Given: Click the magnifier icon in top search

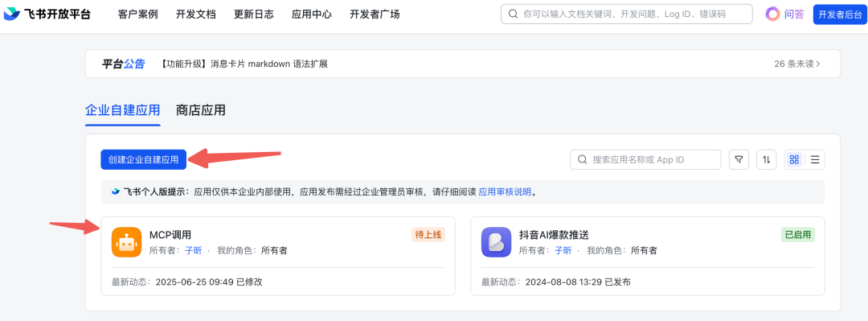Looking at the screenshot, I should 513,14.
